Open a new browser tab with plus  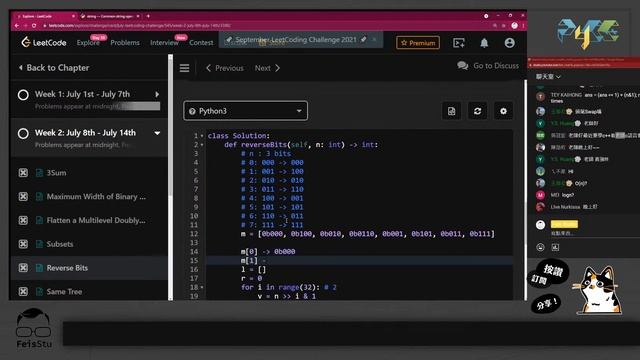click(148, 16)
